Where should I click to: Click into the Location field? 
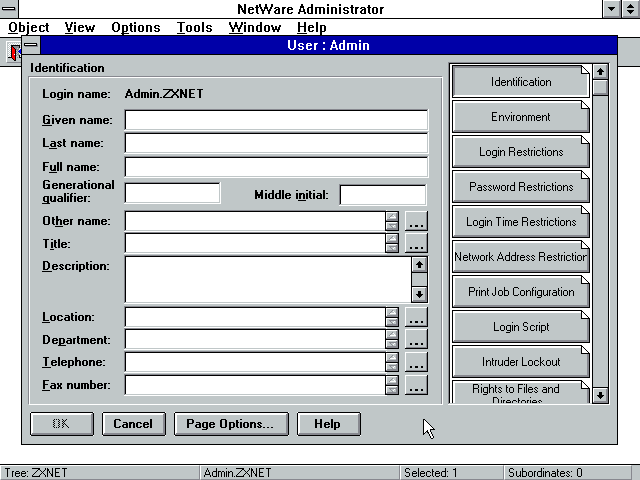[255, 317]
